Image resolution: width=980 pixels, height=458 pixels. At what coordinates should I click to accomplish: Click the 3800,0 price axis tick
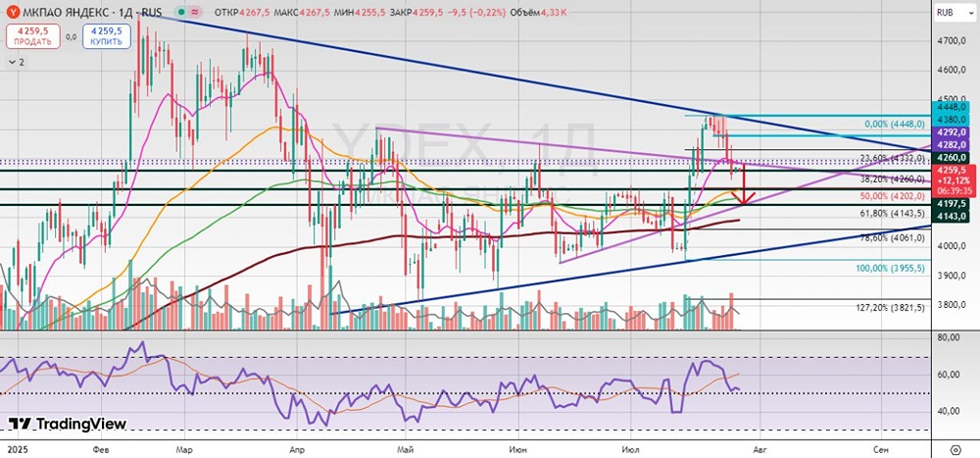tap(952, 305)
